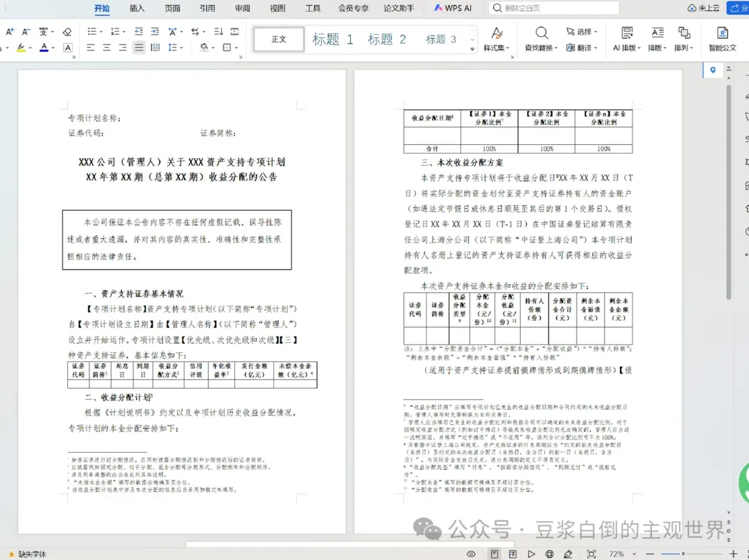Expand numbering list dropdown arrow
The height and width of the screenshot is (560, 749).
[x=123, y=32]
